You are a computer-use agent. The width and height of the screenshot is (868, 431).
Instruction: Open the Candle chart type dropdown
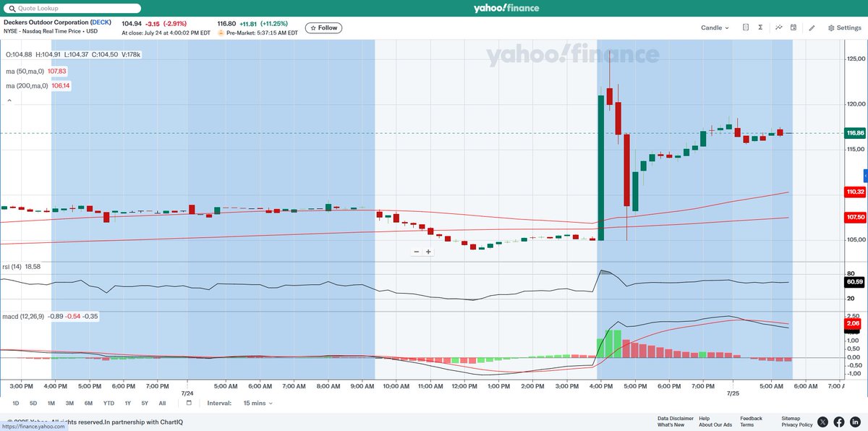pos(715,27)
